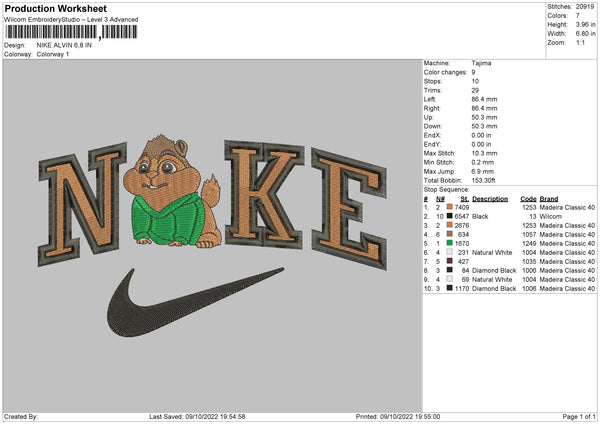Click the Stitches value 20919
Viewport: 600px width, 424px height.
585,7
